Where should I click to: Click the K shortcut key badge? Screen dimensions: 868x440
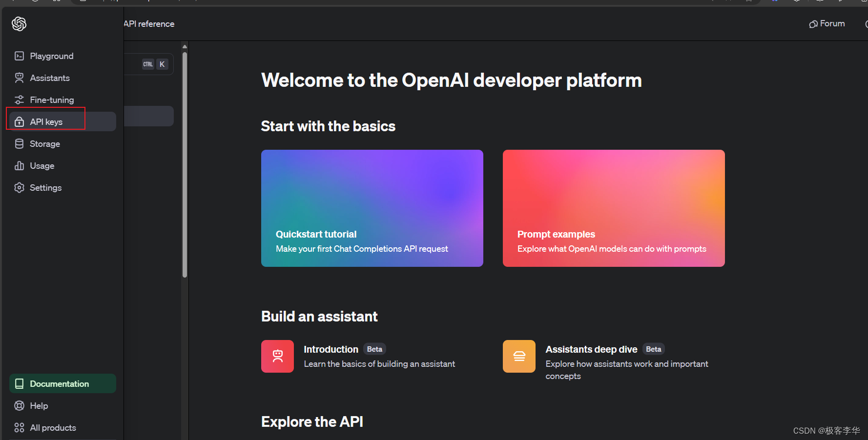click(162, 64)
